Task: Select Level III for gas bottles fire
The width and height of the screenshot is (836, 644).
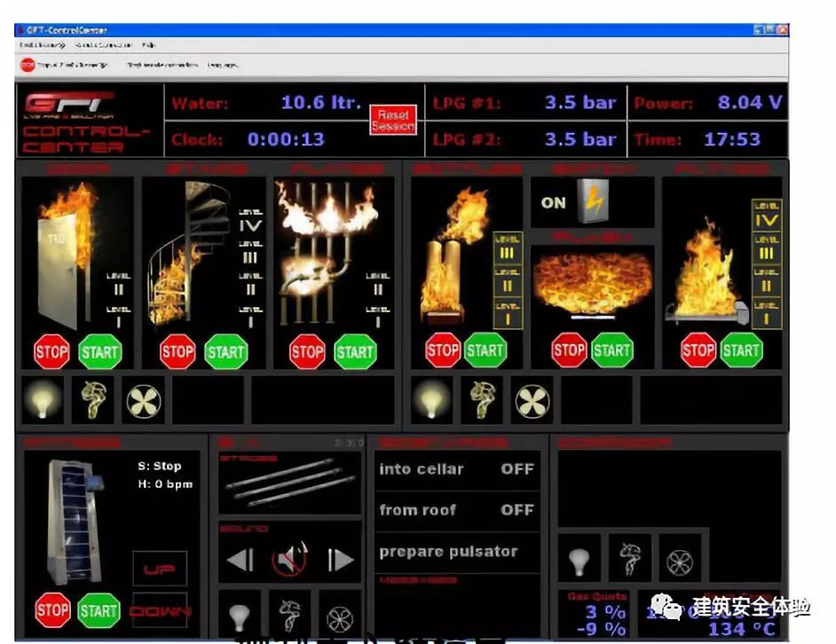Action: point(508,254)
